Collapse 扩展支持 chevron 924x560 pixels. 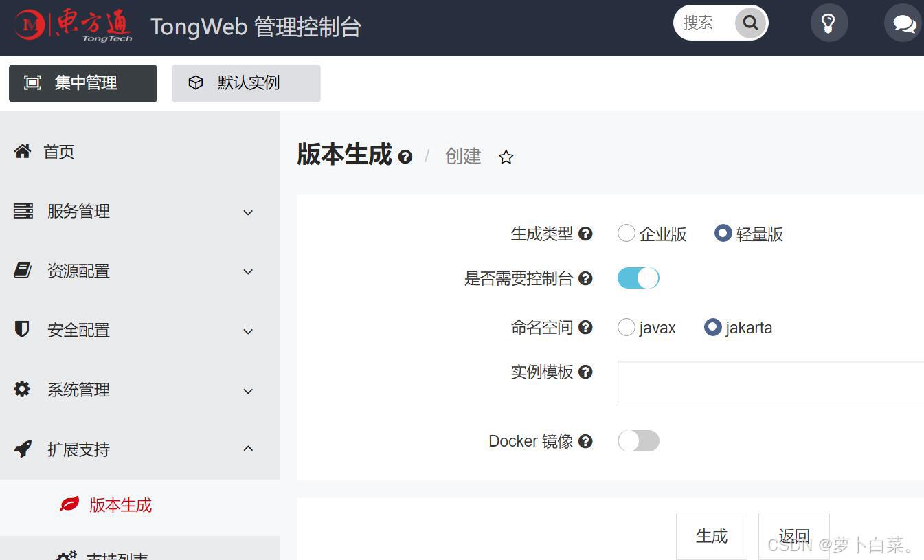pos(248,449)
